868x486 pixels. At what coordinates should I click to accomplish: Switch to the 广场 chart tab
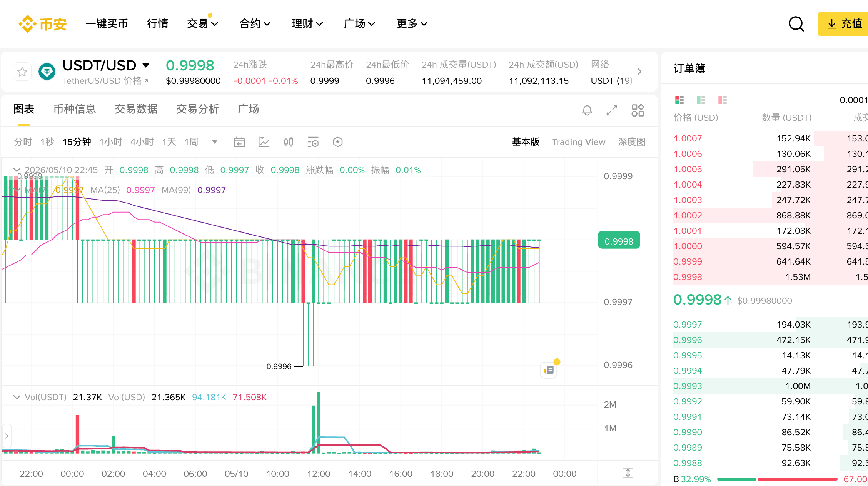pyautogui.click(x=248, y=109)
